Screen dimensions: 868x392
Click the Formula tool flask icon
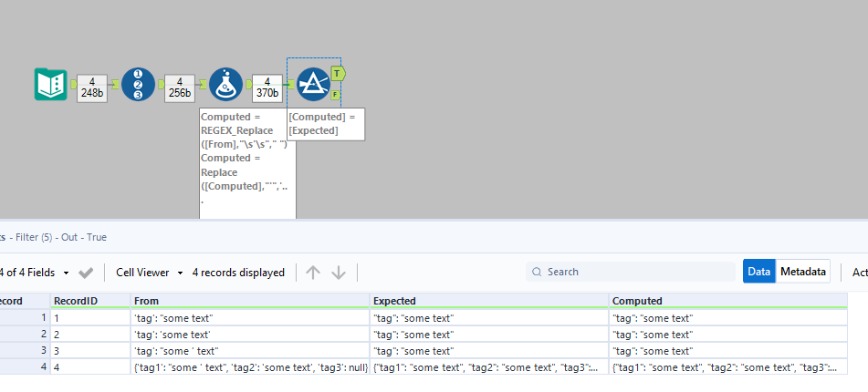click(225, 84)
